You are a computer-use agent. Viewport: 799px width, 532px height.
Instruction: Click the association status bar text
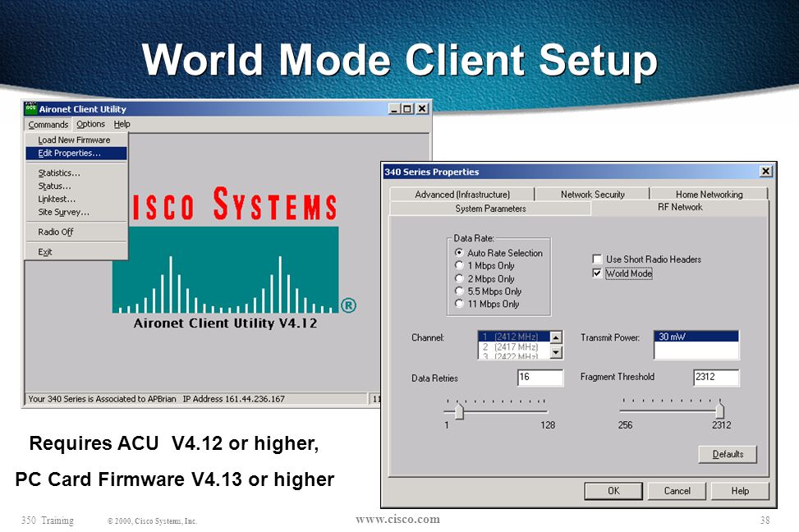pos(157,399)
